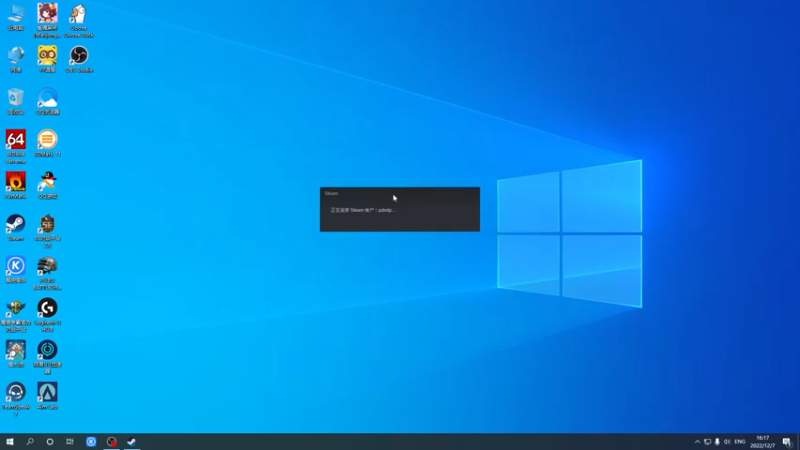Launch the YY raccoon mascot shortcut
This screenshot has width=800, height=450.
[x=47, y=59]
